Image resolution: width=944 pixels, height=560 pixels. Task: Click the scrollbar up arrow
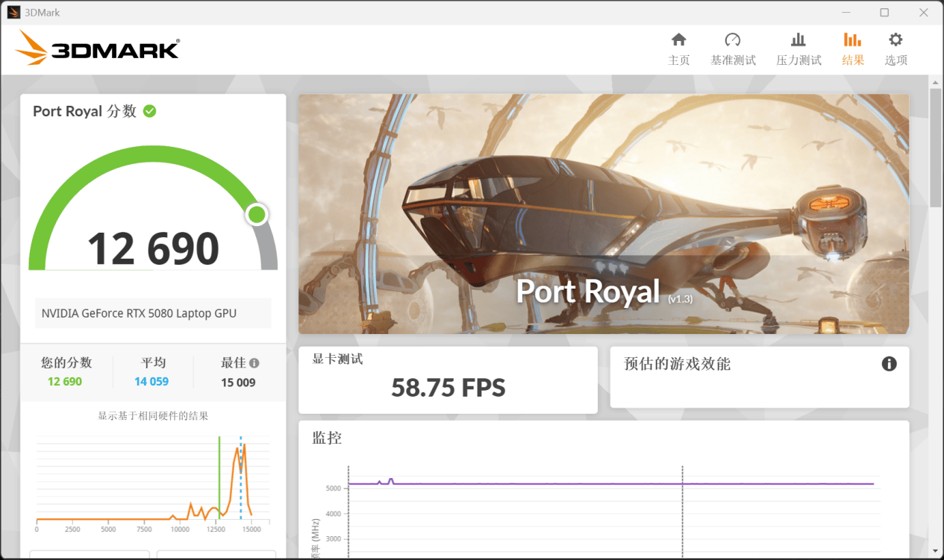936,81
